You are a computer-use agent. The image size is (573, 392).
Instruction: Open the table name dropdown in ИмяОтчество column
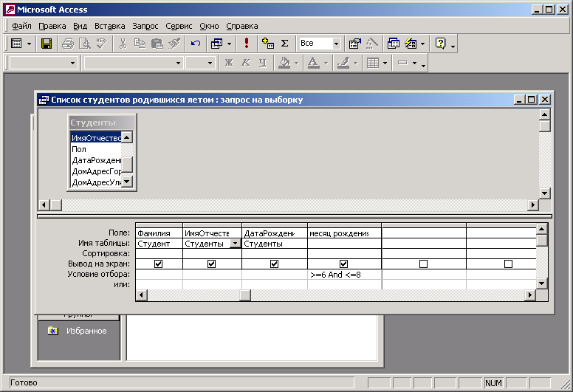click(x=236, y=244)
